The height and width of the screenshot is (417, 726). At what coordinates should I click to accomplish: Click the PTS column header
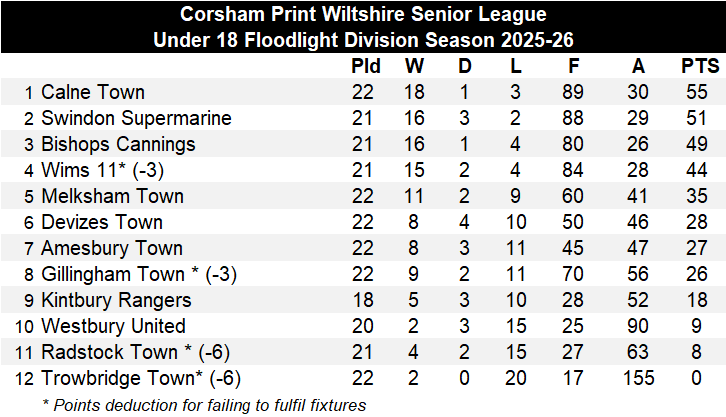[x=700, y=66]
